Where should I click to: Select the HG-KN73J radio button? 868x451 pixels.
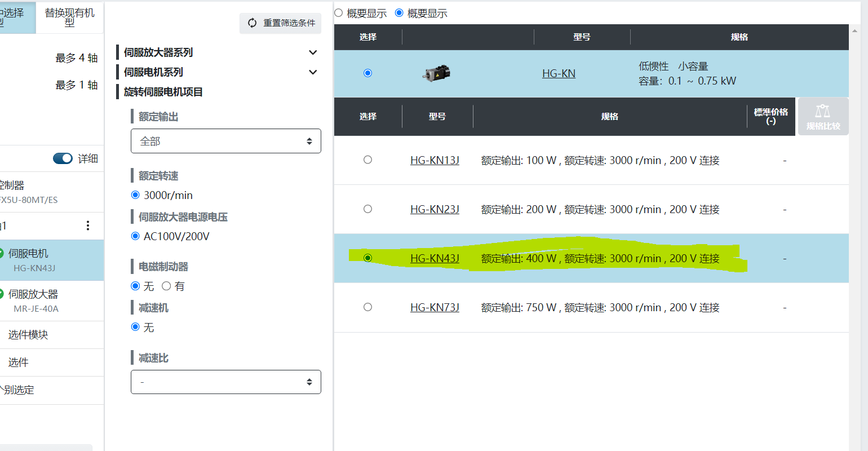click(x=367, y=307)
